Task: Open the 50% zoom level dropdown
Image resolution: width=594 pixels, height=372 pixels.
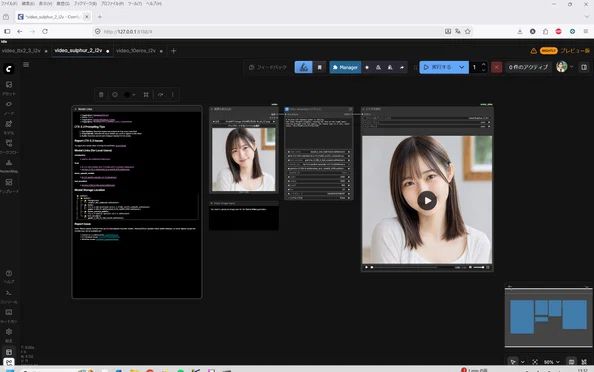Action: click(552, 362)
